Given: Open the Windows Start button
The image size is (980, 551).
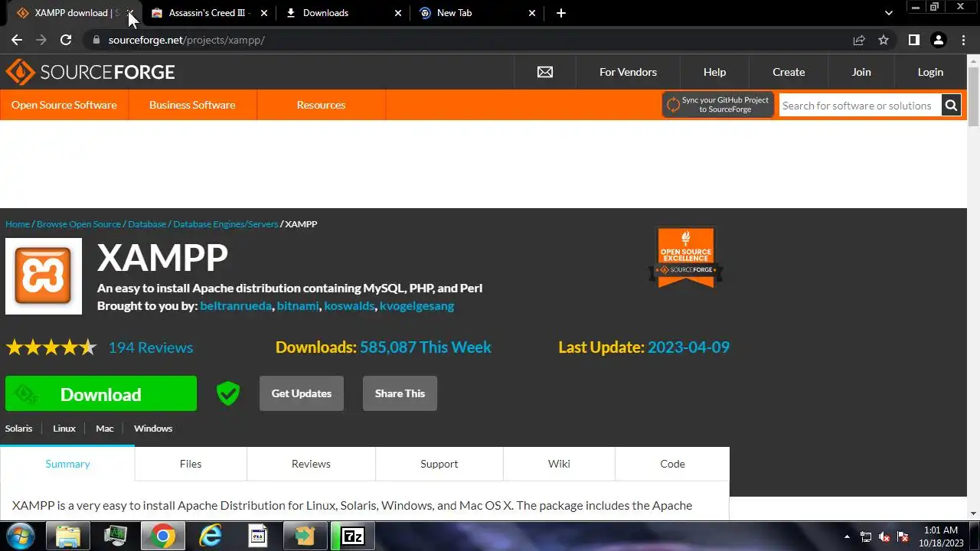Looking at the screenshot, I should pyautogui.click(x=20, y=536).
